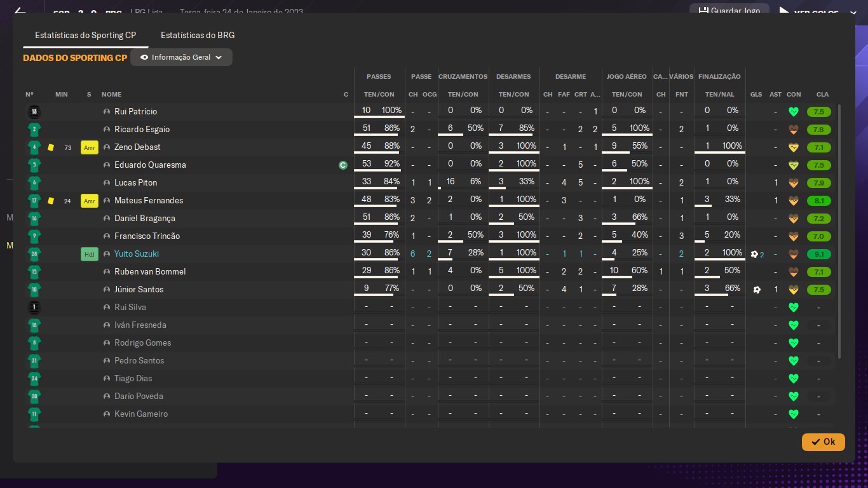Sort by the GLS column header

click(x=756, y=95)
